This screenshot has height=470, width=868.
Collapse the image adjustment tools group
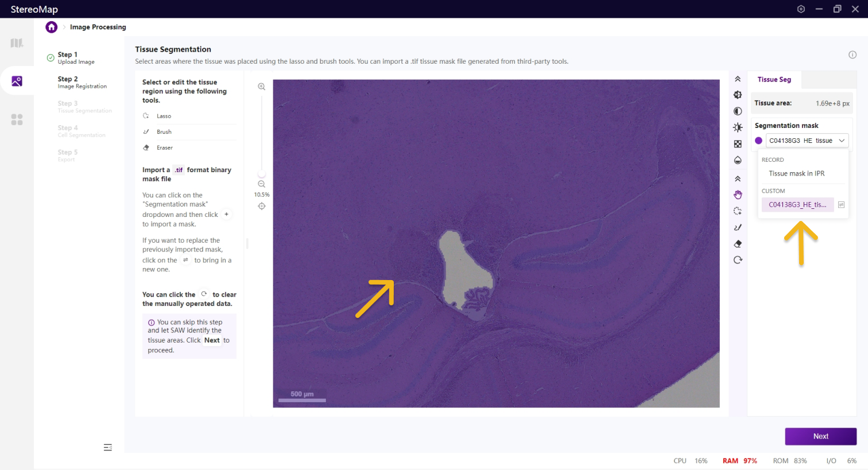[738, 79]
